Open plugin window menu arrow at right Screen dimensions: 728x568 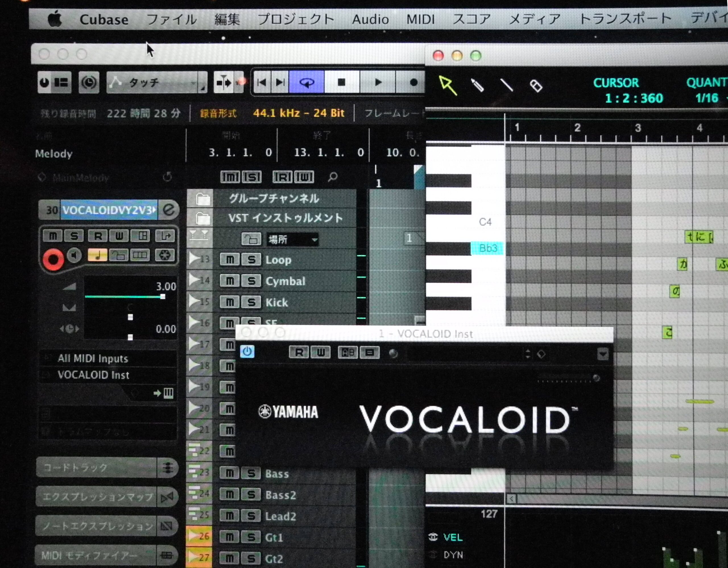click(x=603, y=354)
